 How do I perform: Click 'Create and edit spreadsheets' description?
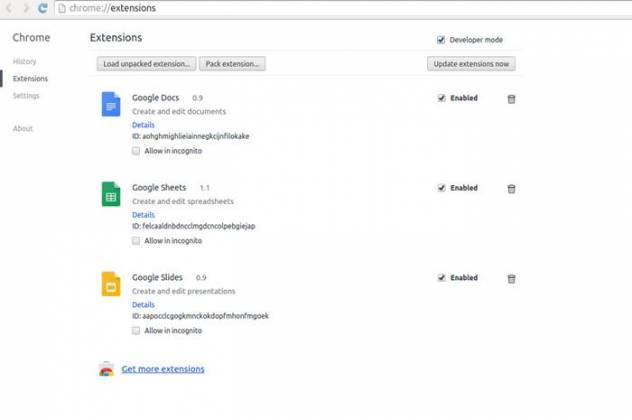pyautogui.click(x=183, y=201)
